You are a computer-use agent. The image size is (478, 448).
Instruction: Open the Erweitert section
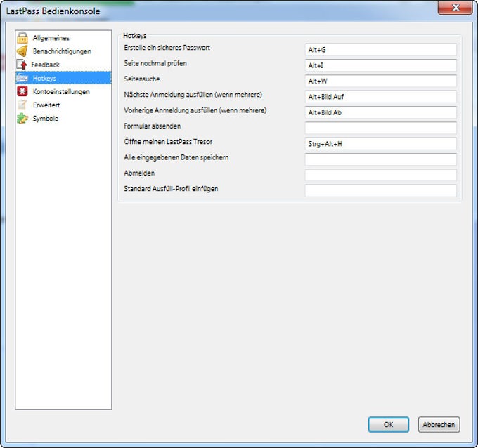click(46, 105)
